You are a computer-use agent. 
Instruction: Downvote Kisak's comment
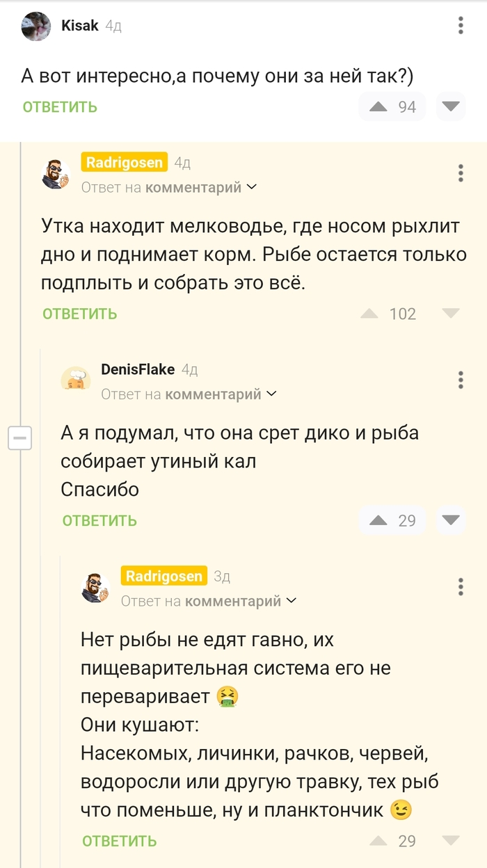coord(450,106)
